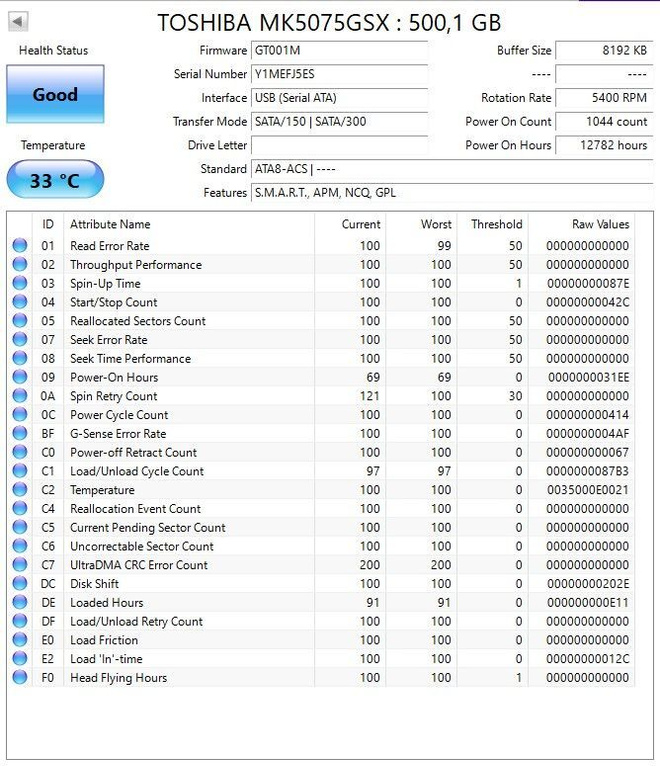Click the Power On Hours value
This screenshot has width=660, height=766.
click(x=604, y=146)
